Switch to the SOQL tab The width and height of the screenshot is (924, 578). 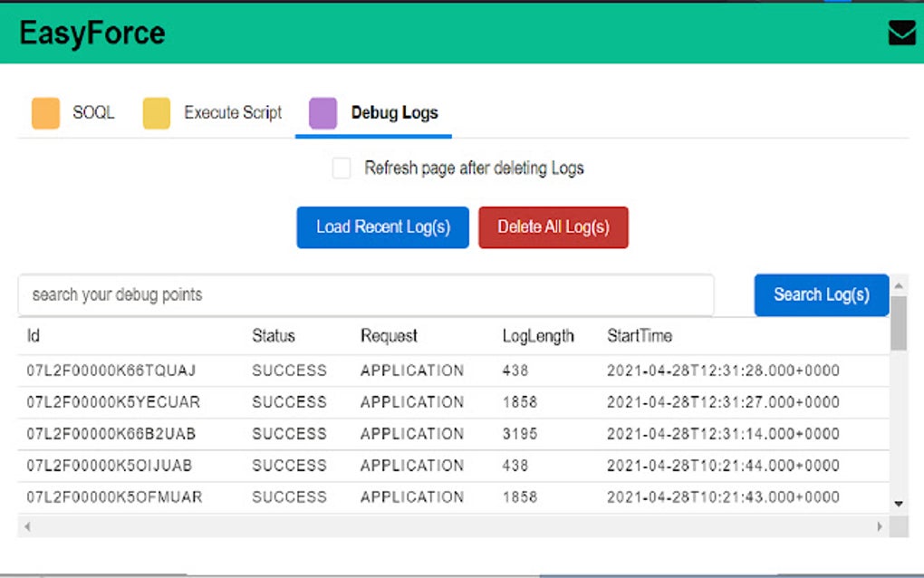[x=93, y=113]
